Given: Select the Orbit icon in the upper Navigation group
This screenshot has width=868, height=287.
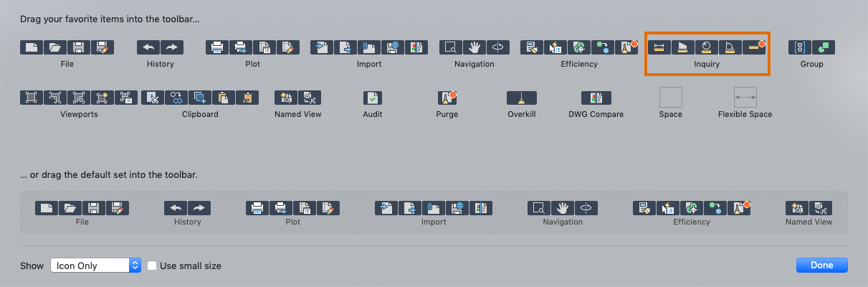Looking at the screenshot, I should click(497, 48).
